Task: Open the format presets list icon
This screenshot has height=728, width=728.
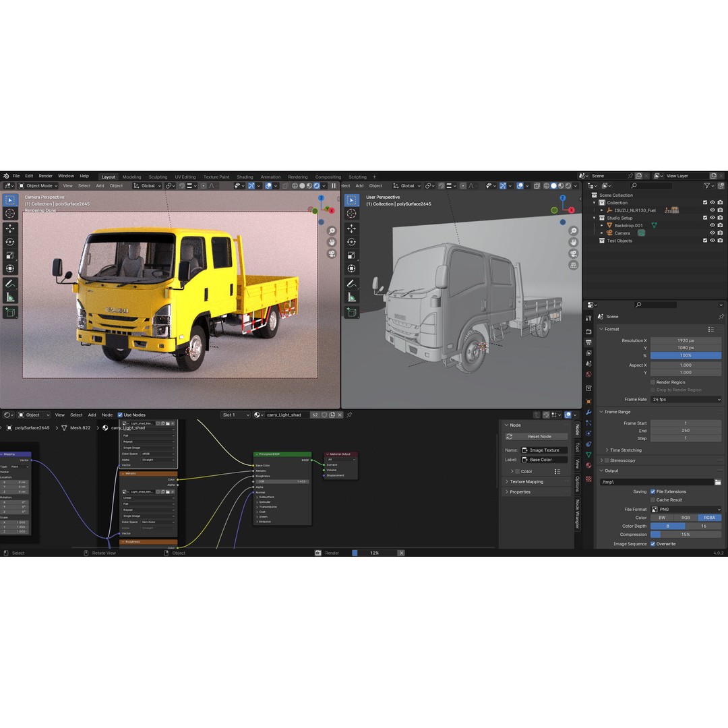Action: pyautogui.click(x=711, y=329)
